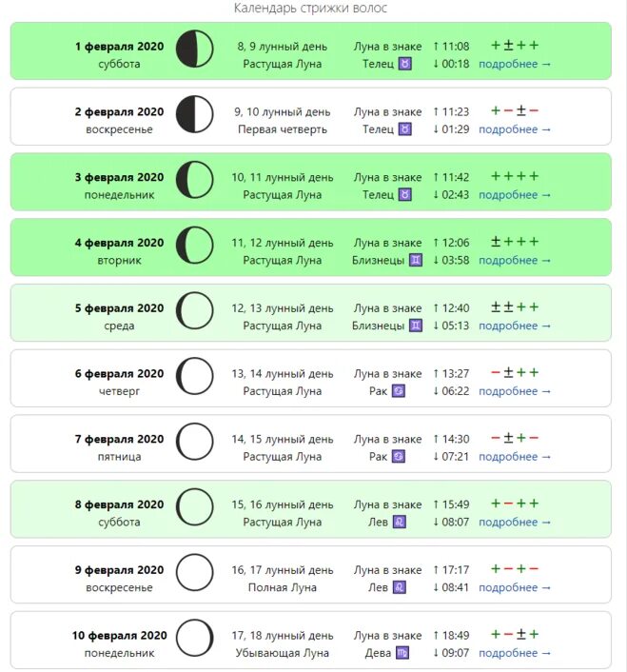Click the Virgo zodiac icon on 10 февраля row
Image resolution: width=627 pixels, height=672 pixels.
(402, 653)
